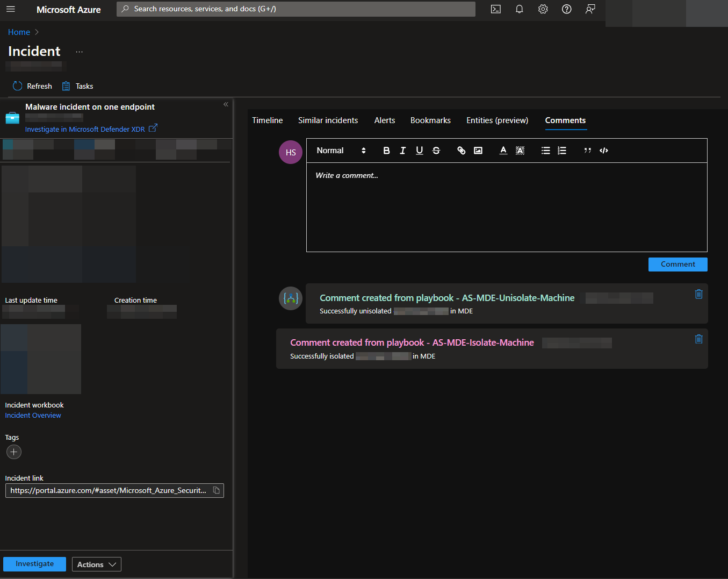
Task: Open the help question mark menu
Action: [x=567, y=9]
